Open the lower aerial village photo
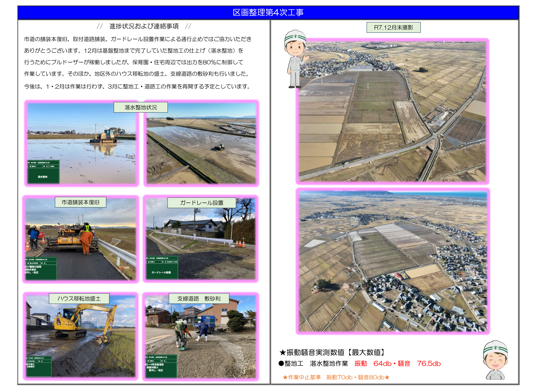Image resolution: width=554 pixels, height=392 pixels. point(393,261)
